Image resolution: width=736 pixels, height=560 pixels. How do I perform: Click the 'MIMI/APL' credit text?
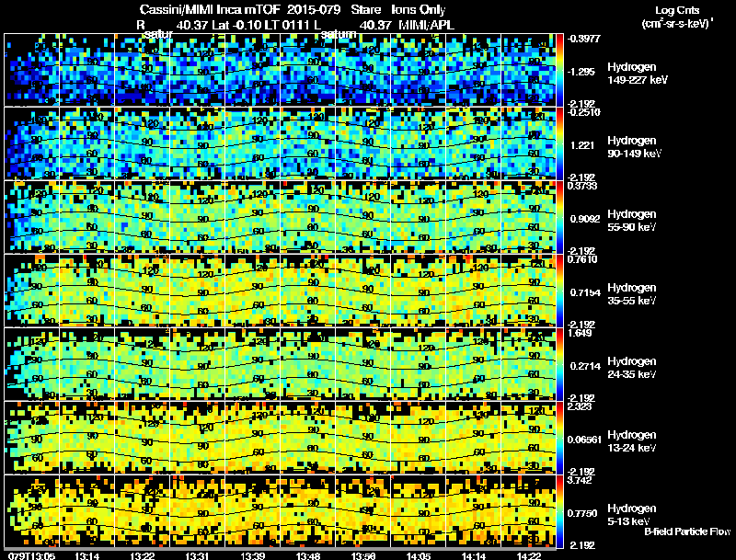pos(426,25)
